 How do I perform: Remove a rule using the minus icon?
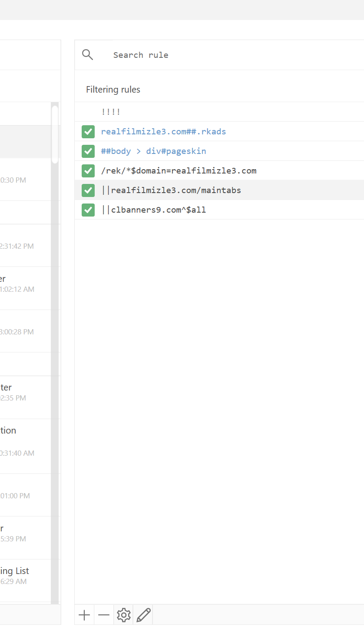103,615
